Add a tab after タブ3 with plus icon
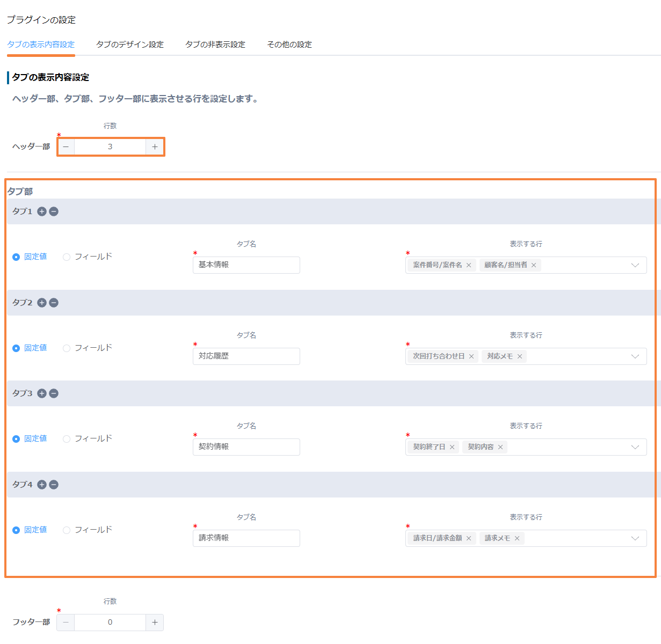Image resolution: width=661 pixels, height=644 pixels. pyautogui.click(x=42, y=393)
